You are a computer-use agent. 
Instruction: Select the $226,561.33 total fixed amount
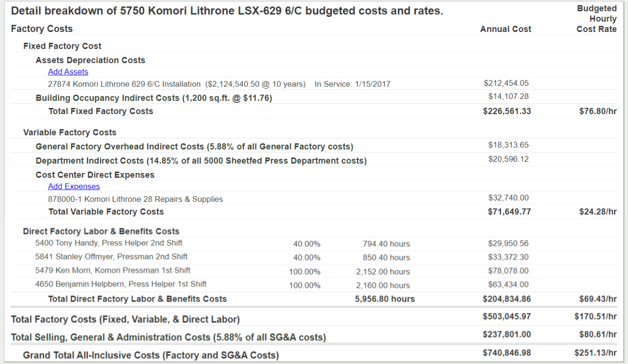click(x=507, y=111)
